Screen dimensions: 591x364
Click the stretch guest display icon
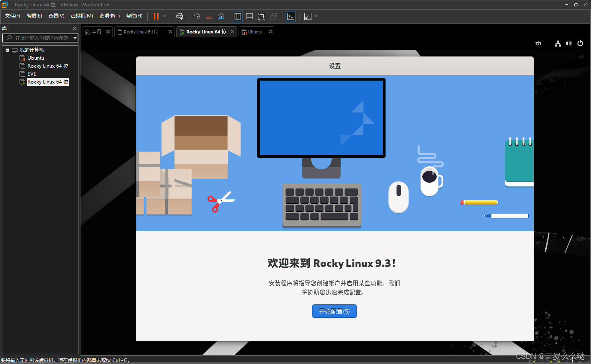coord(308,16)
